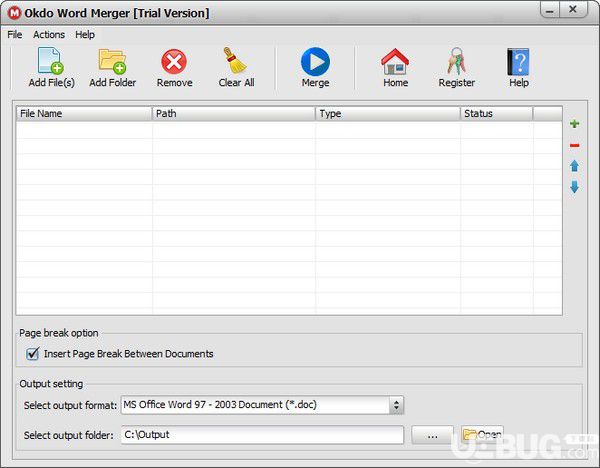Screen dimensions: 600x468
Task: Click the Open output folder button
Action: [482, 435]
